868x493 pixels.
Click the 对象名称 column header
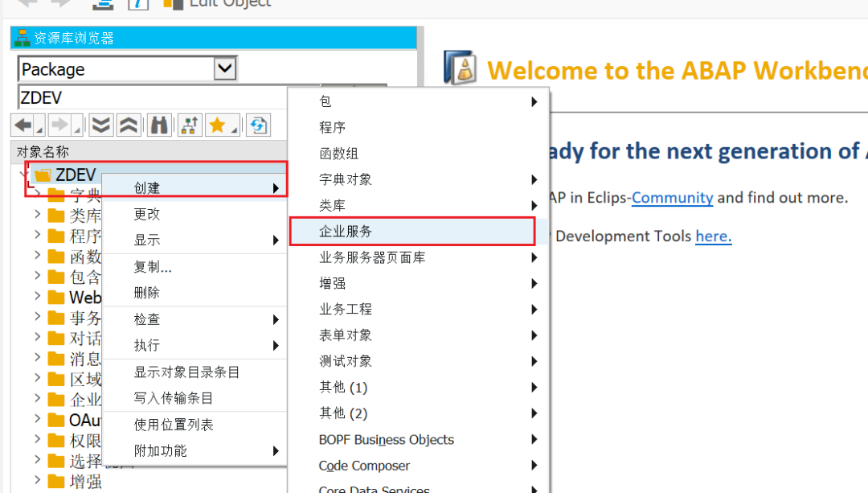coord(149,152)
